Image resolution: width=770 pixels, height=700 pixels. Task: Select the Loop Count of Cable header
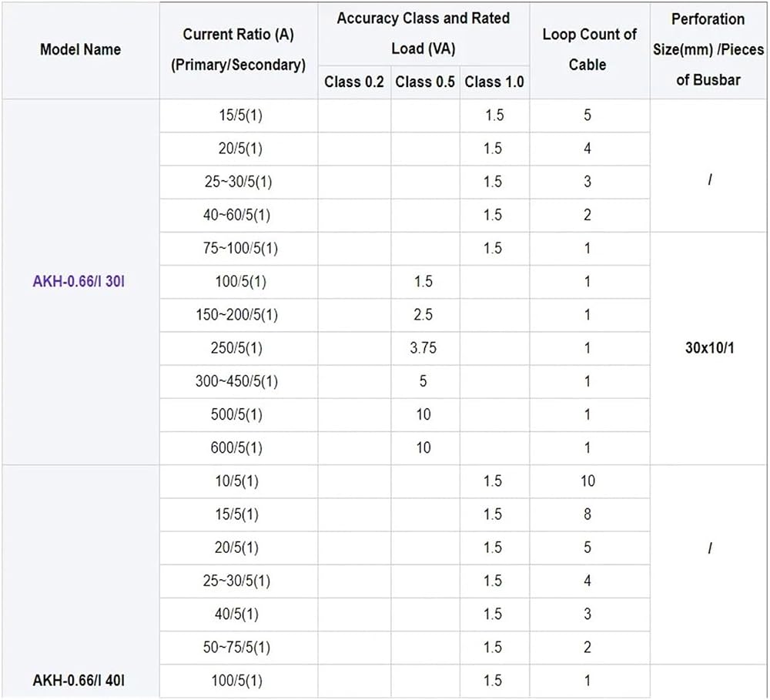click(589, 49)
